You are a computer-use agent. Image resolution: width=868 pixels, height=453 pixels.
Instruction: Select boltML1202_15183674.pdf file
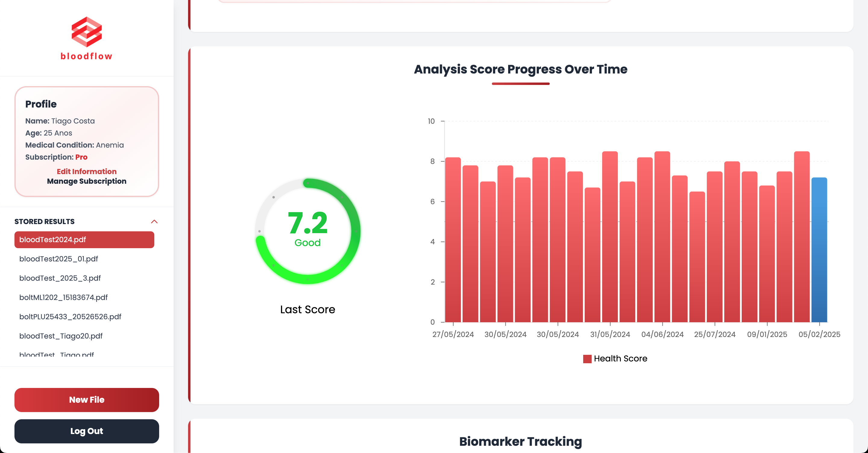(63, 297)
